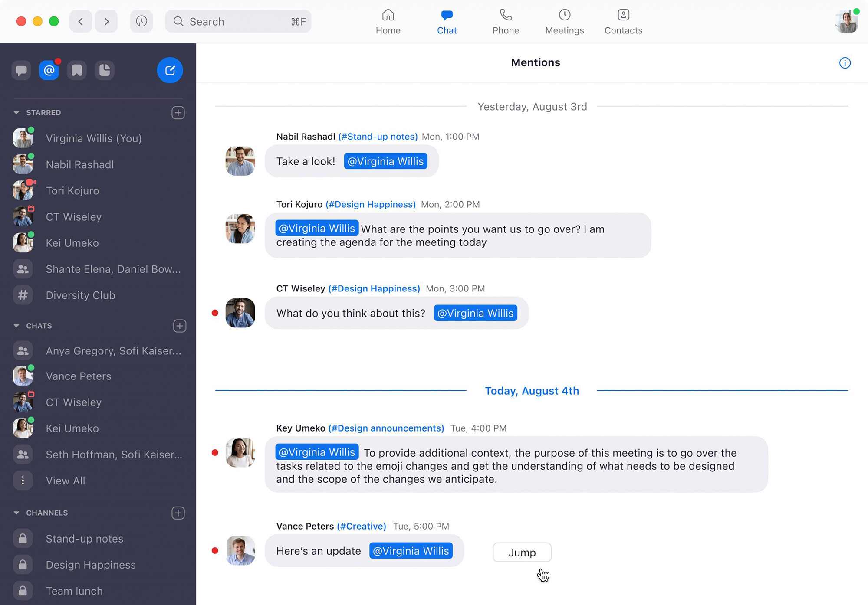Collapse the STARRED section
The height and width of the screenshot is (605, 868).
point(16,113)
